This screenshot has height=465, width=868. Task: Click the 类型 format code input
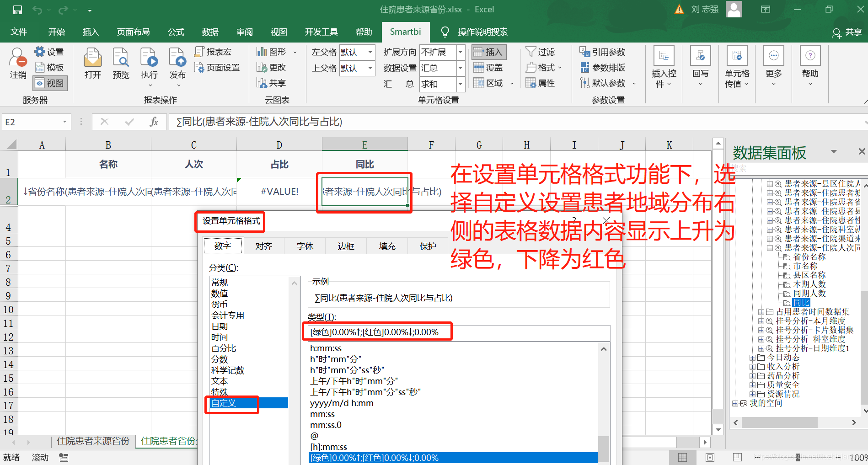coord(459,332)
